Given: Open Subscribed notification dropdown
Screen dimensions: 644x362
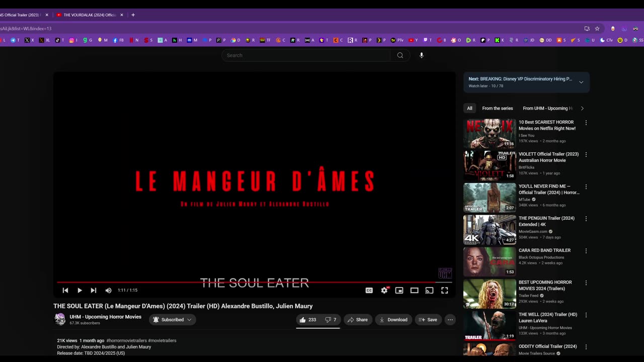Looking at the screenshot, I should (x=172, y=320).
